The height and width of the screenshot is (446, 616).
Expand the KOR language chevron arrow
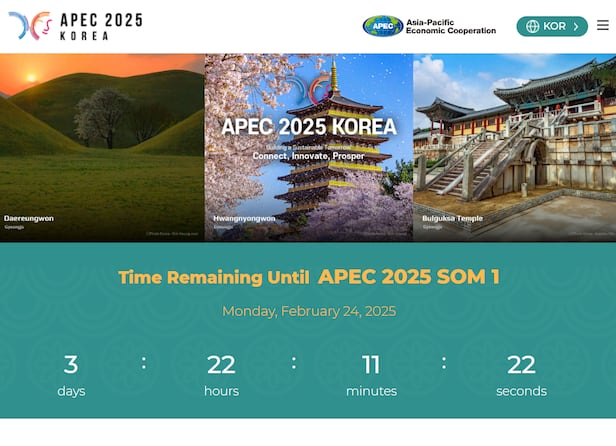click(x=576, y=26)
